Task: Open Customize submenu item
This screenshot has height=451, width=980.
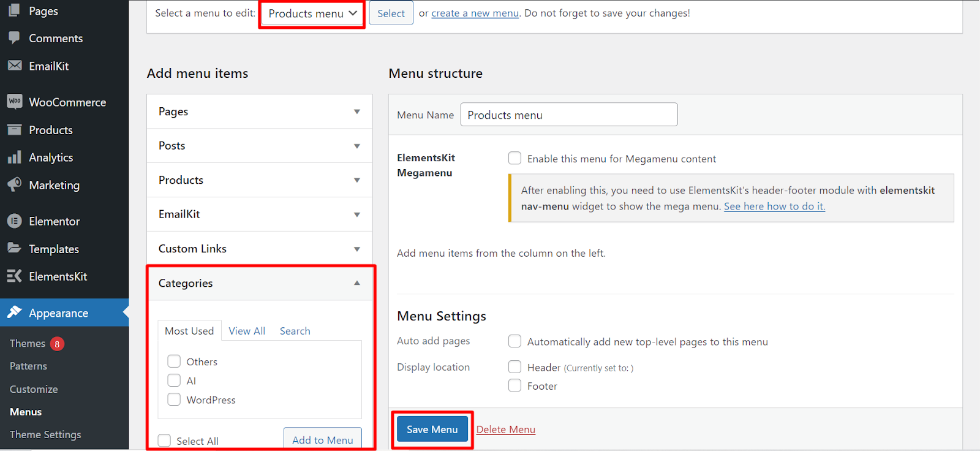Action: click(x=34, y=389)
